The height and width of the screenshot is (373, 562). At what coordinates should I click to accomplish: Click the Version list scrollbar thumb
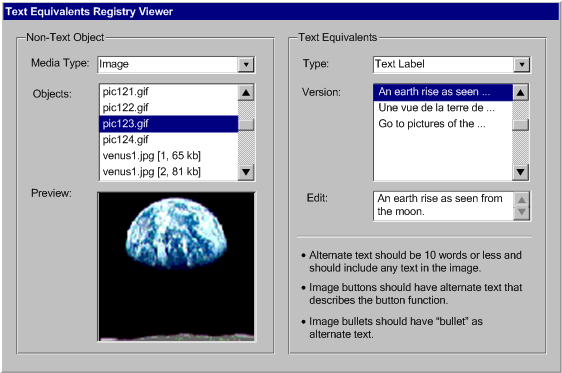click(x=520, y=125)
